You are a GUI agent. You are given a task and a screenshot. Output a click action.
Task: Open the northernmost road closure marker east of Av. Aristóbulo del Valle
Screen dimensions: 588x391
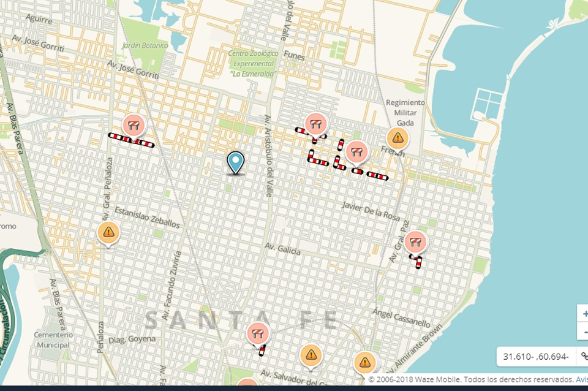pyautogui.click(x=315, y=124)
